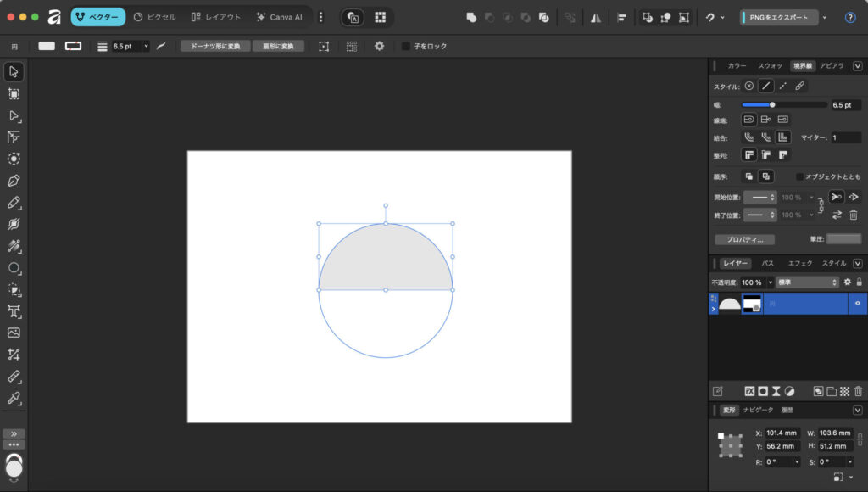Image resolution: width=868 pixels, height=492 pixels.
Task: Adjust the stroke 幅 width slider
Action: tap(771, 104)
